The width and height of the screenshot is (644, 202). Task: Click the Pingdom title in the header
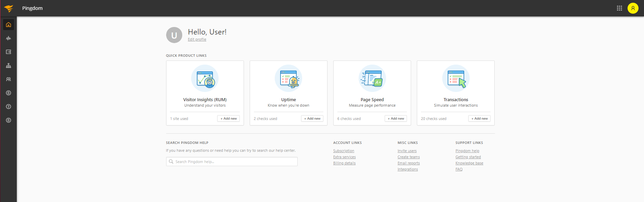(33, 8)
